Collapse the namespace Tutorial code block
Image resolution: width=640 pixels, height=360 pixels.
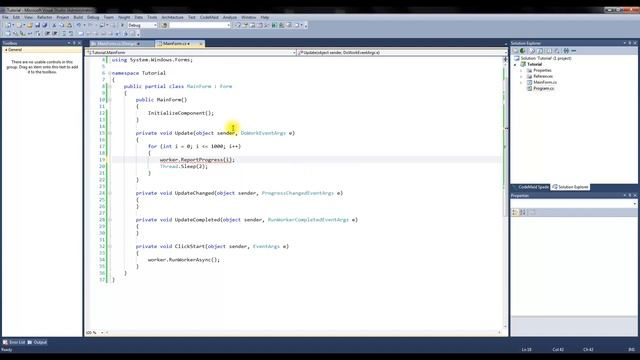(x=109, y=73)
